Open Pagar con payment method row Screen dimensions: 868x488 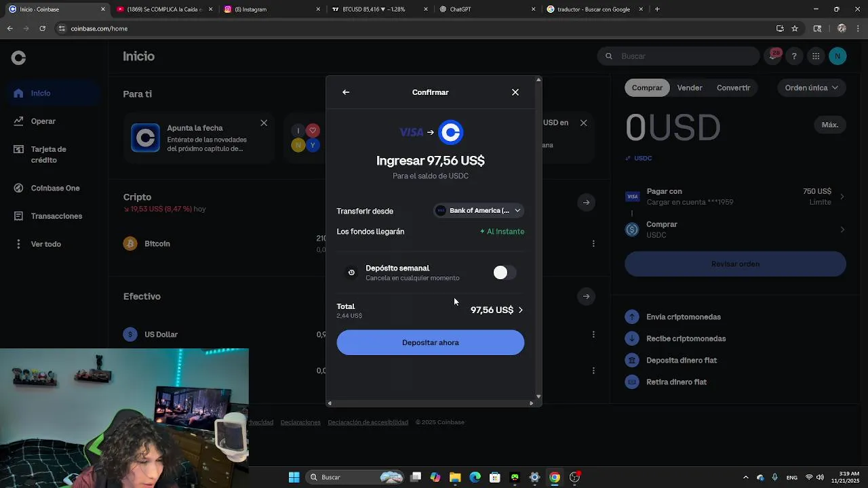pos(735,197)
